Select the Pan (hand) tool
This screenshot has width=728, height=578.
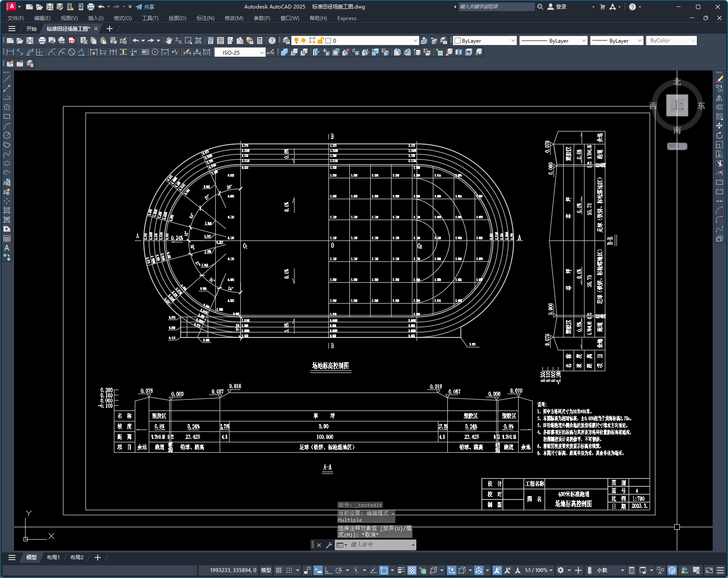coord(169,41)
